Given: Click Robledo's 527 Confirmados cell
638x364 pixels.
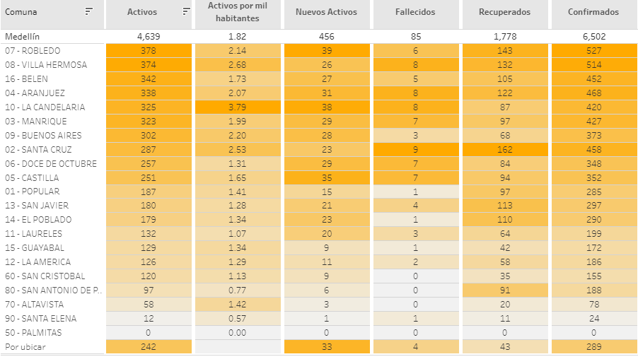Looking at the screenshot, I should [x=594, y=51].
